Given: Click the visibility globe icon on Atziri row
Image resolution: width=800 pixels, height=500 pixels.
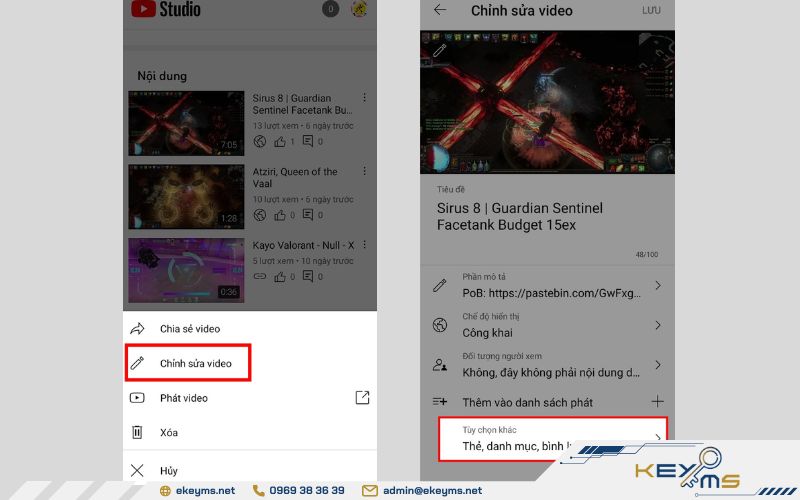Looking at the screenshot, I should 260,215.
